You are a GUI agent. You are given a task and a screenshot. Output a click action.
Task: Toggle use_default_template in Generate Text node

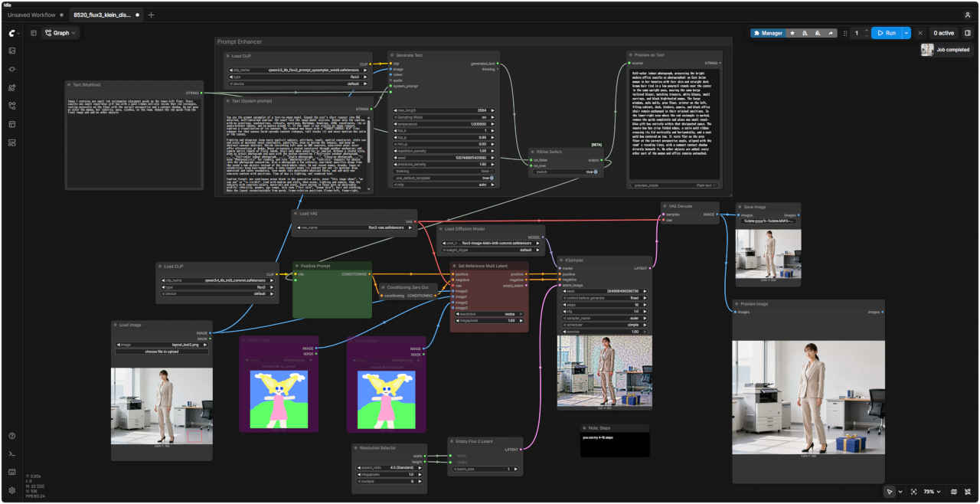pos(490,178)
